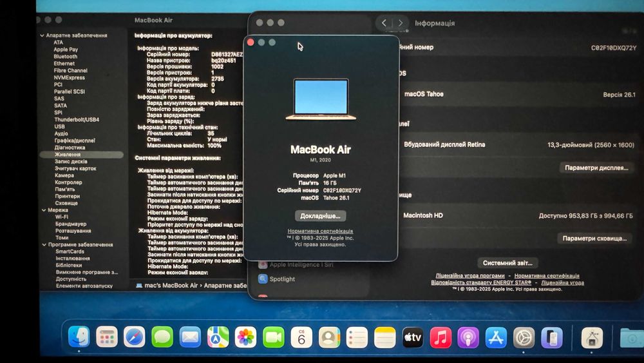Viewport: 644px width, 363px height.
Task: Select 'Пам'ять' in hardware tree
Action: click(65, 189)
